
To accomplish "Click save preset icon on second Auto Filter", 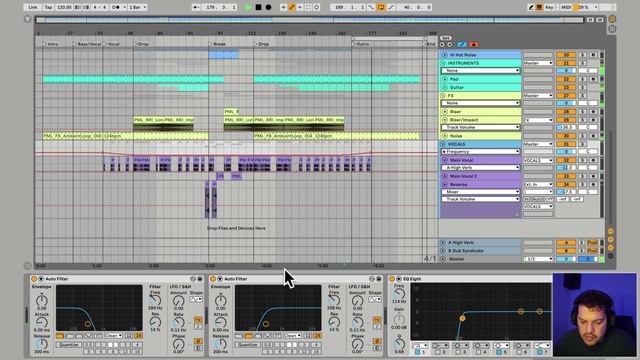I will [379, 279].
